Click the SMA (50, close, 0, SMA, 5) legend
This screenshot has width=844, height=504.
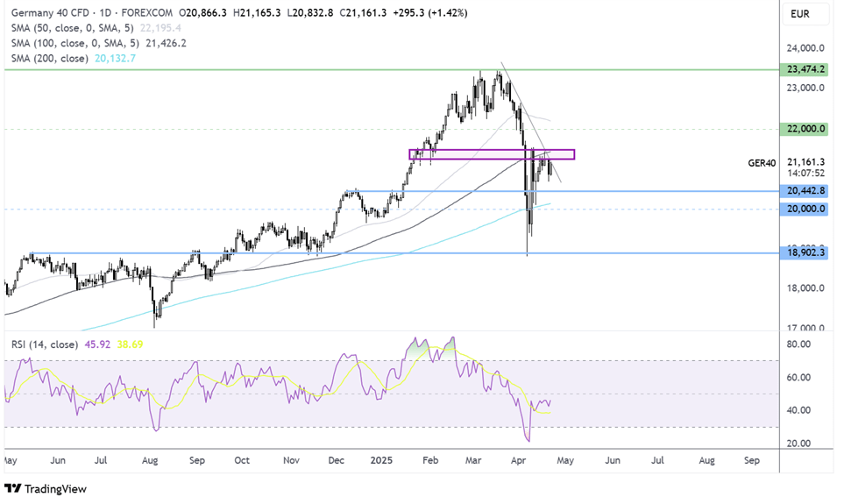pos(72,28)
